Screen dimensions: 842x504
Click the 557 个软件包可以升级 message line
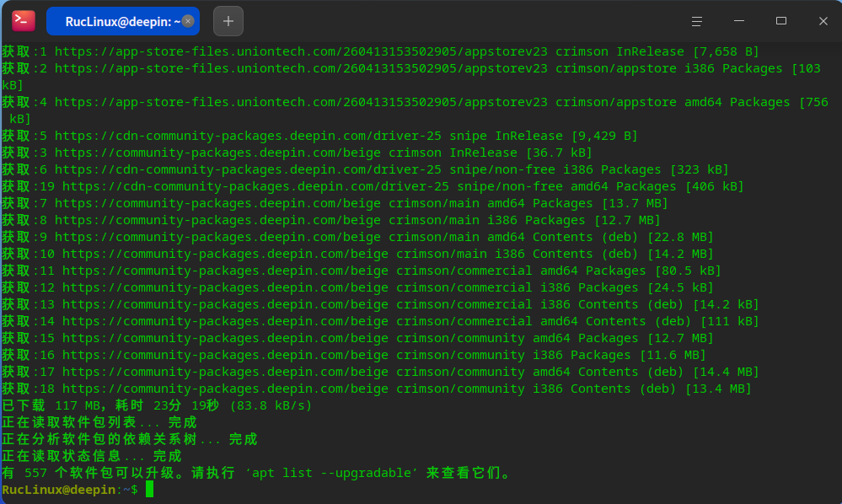click(x=255, y=473)
